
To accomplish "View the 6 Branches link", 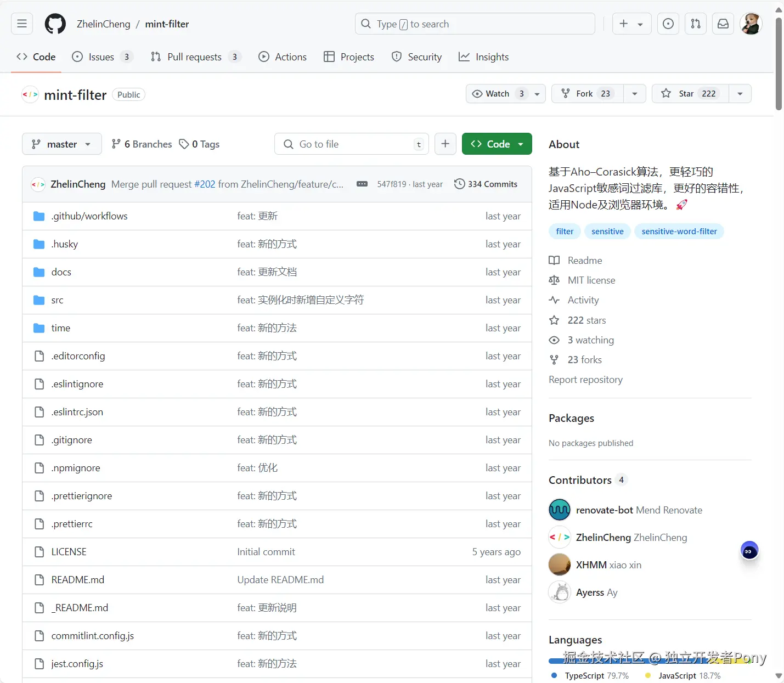I will (x=142, y=144).
